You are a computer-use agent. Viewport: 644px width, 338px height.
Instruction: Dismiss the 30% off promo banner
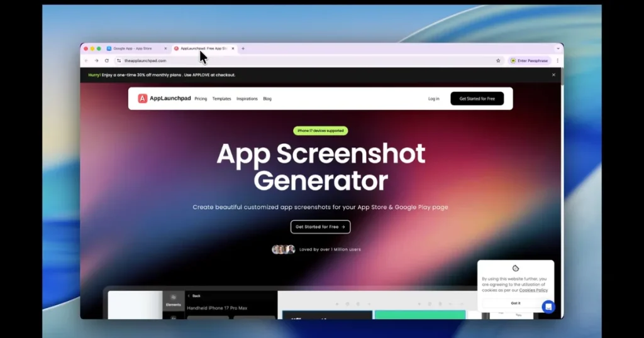pos(553,75)
